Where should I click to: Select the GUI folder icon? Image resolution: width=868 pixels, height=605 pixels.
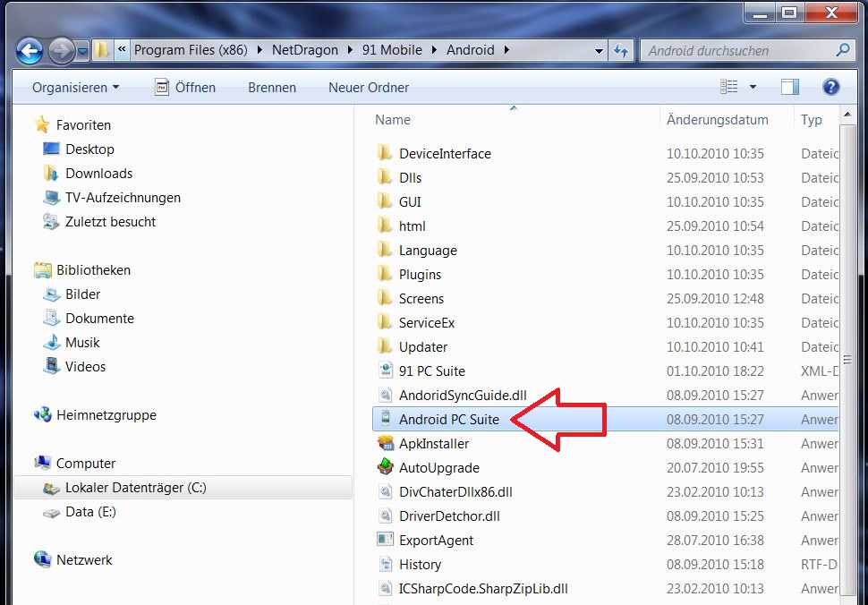pos(385,201)
